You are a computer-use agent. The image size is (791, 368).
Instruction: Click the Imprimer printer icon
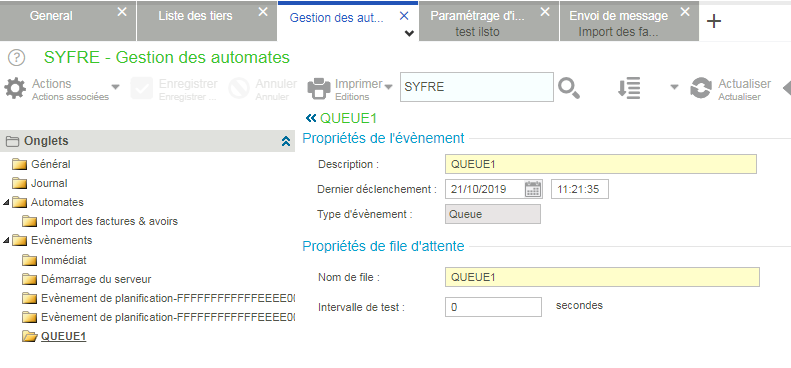[319, 89]
